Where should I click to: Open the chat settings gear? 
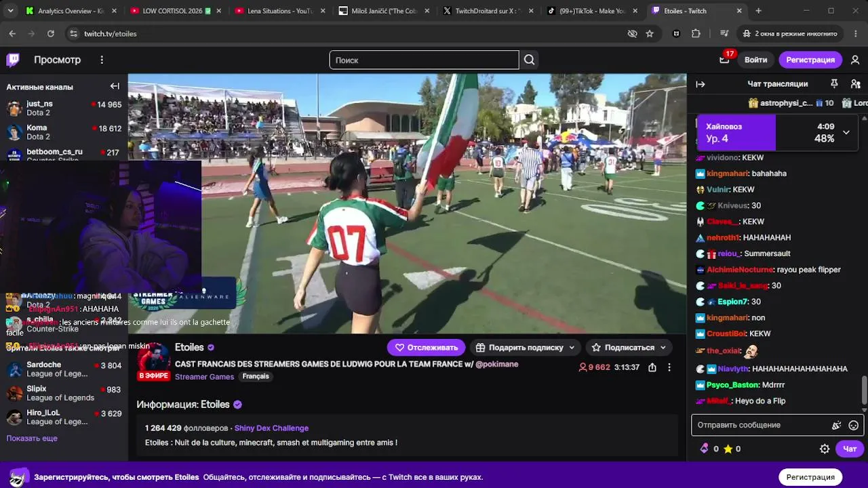(x=825, y=449)
